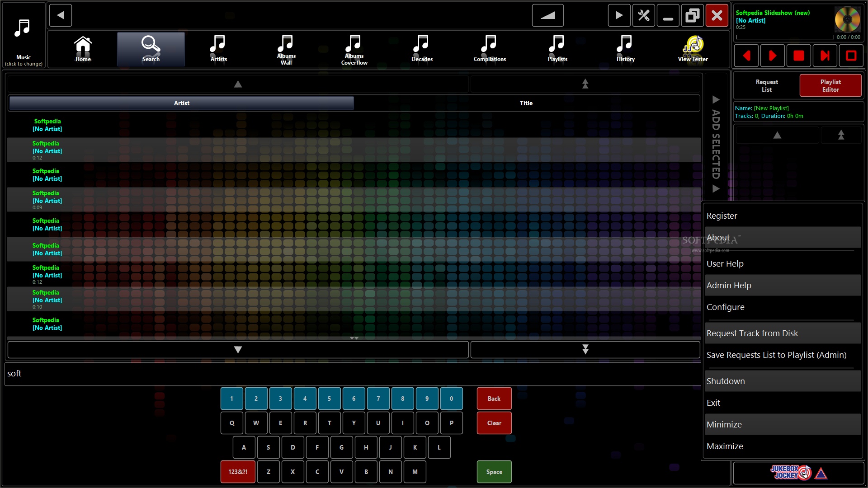The height and width of the screenshot is (488, 868).
Task: Page up the search results list
Action: tap(238, 84)
